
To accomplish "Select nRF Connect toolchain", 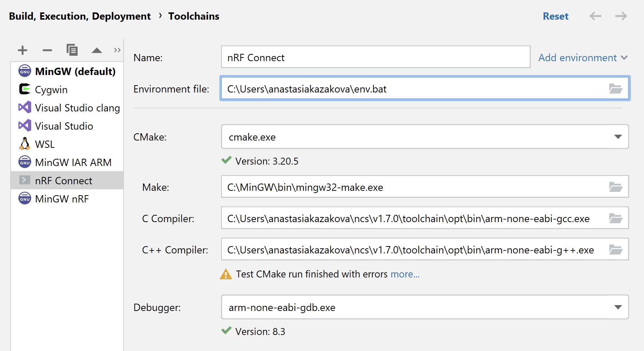I will (67, 181).
